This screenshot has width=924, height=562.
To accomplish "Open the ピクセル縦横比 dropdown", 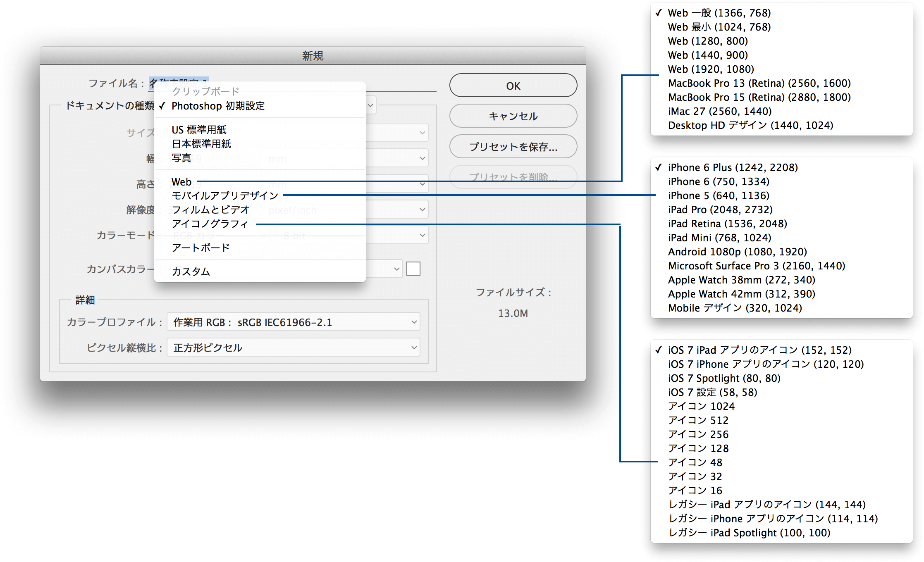I will tap(294, 348).
